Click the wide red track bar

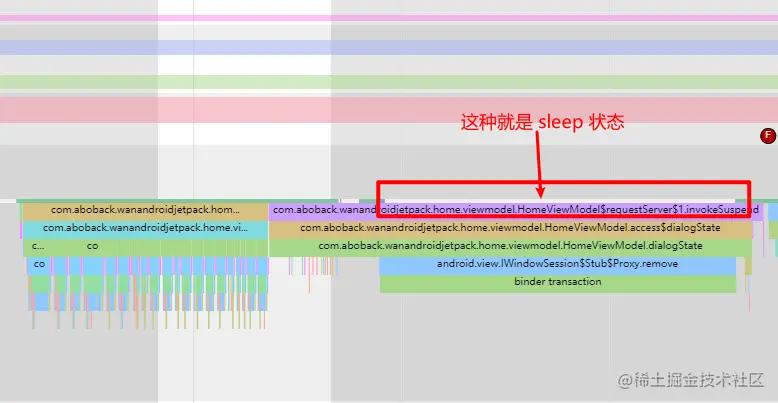coord(389,110)
